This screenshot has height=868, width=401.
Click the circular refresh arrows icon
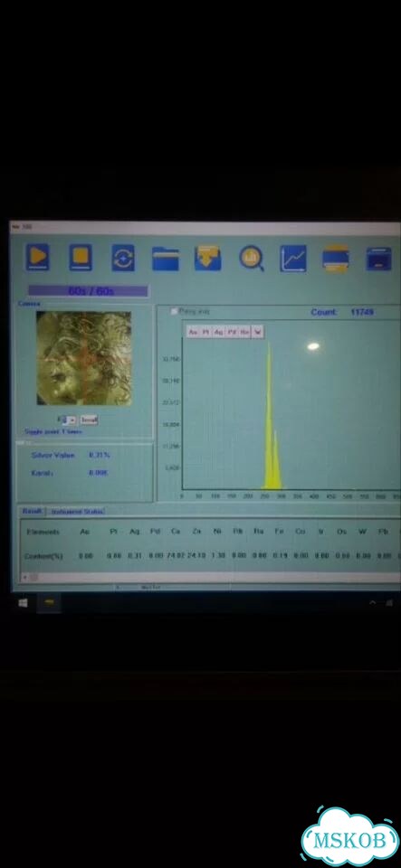point(123,258)
